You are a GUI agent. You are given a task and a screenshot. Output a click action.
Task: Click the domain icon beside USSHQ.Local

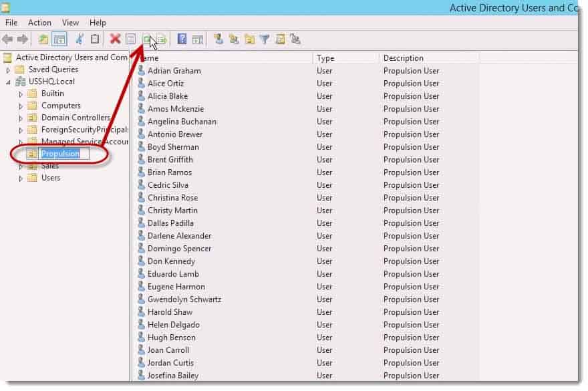coord(21,82)
